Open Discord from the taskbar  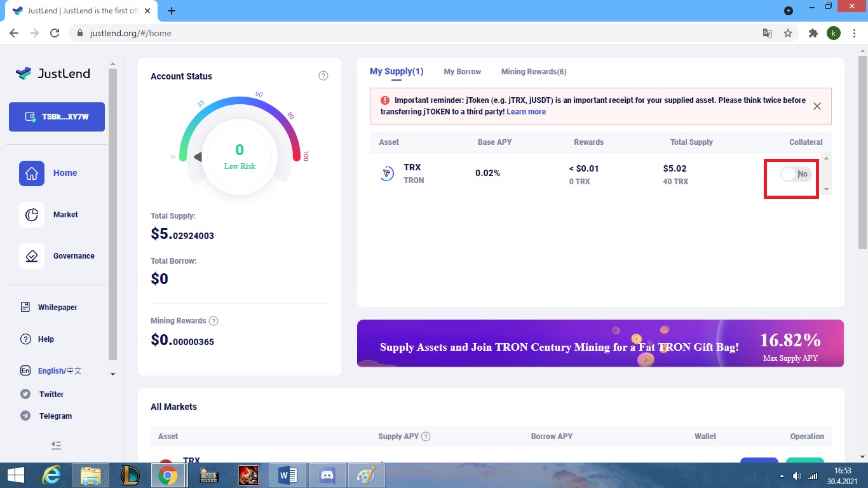click(327, 475)
